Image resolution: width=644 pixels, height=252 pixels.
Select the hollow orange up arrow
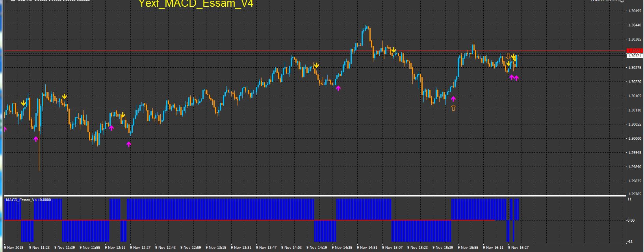453,107
